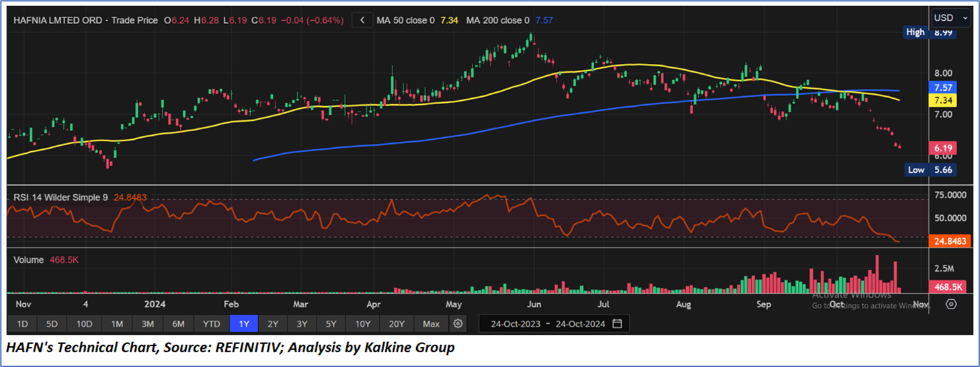Select the 1Y range button
980x367 pixels.
[x=243, y=323]
